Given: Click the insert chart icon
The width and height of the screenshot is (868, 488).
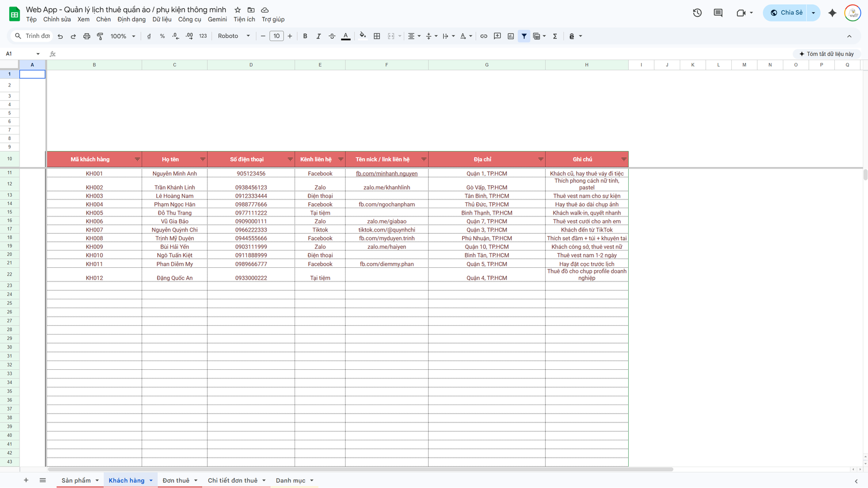Looking at the screenshot, I should [510, 36].
